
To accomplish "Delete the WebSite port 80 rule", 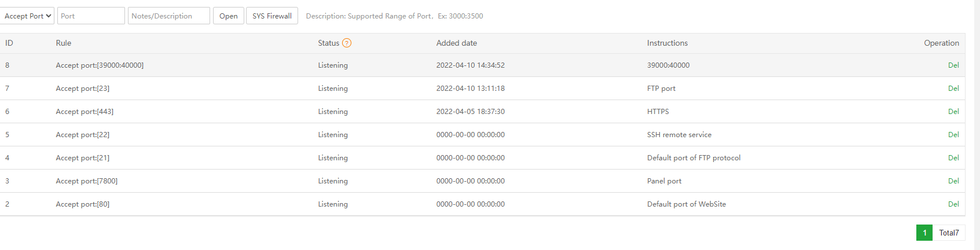I will pos(953,204).
